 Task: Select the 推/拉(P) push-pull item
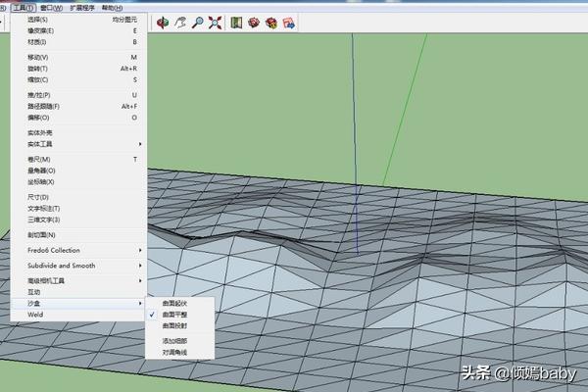click(78, 95)
